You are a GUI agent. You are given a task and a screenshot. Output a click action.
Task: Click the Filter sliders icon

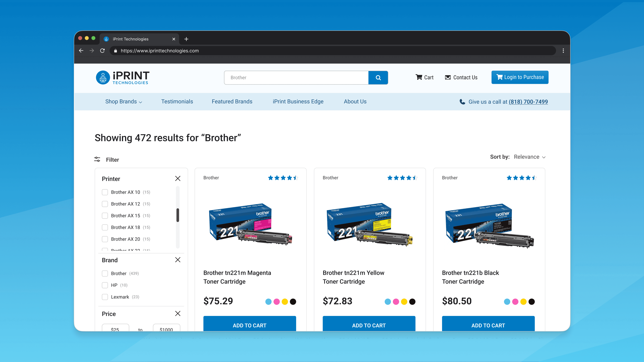(x=97, y=159)
